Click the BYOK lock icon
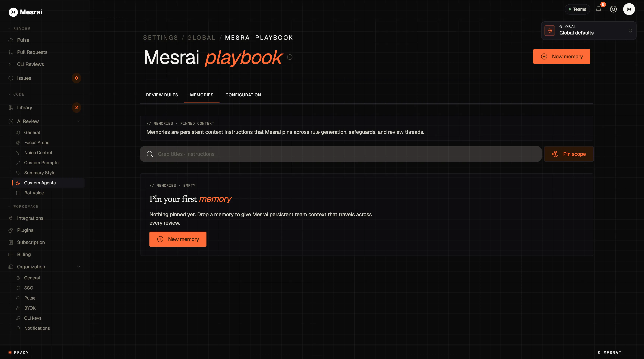Image resolution: width=644 pixels, height=359 pixels. (18, 308)
